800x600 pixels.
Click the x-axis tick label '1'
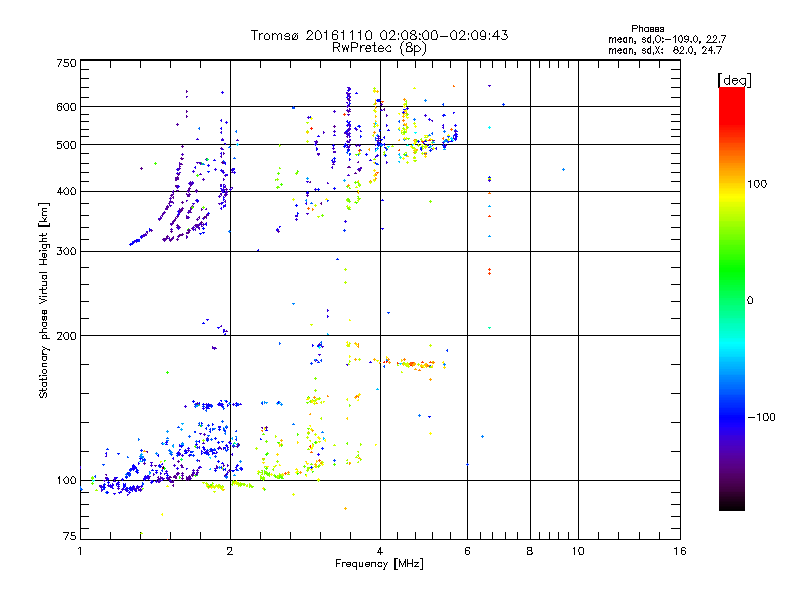(80, 551)
